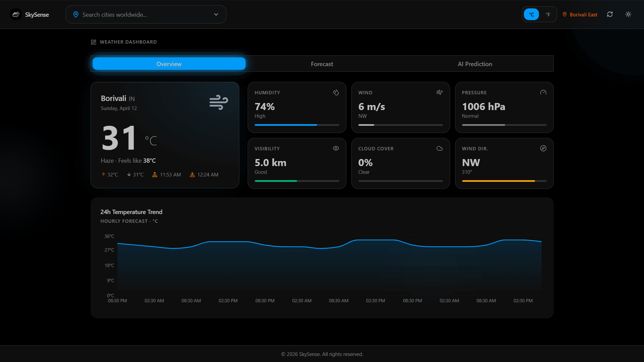Click the sunset icon near 12:24 AM
This screenshot has width=644, height=362.
tap(192, 174)
